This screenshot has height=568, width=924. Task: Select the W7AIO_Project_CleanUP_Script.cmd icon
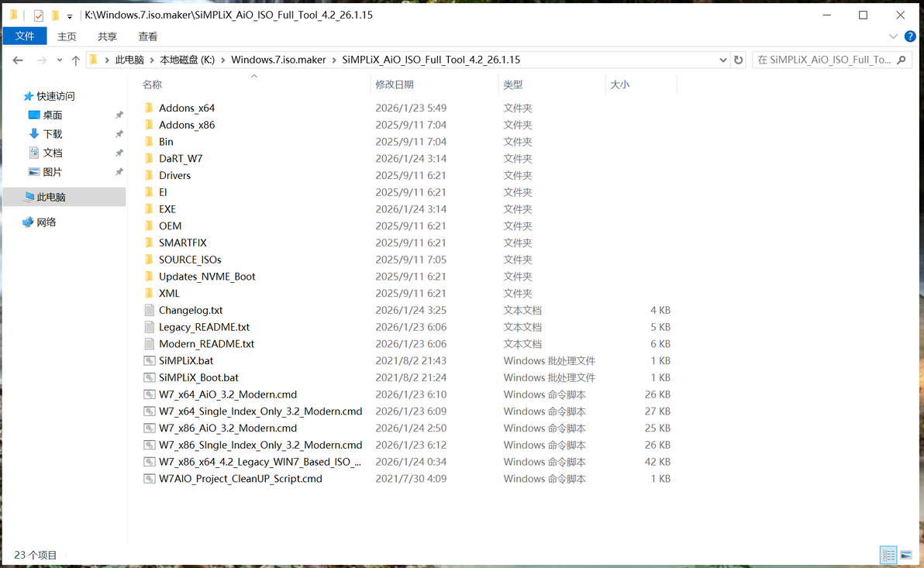point(149,478)
